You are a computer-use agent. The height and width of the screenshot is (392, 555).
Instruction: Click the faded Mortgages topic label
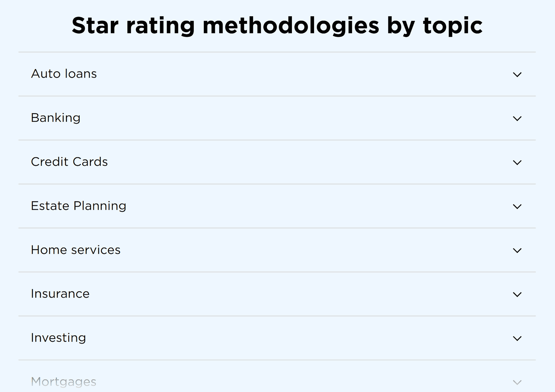click(64, 382)
